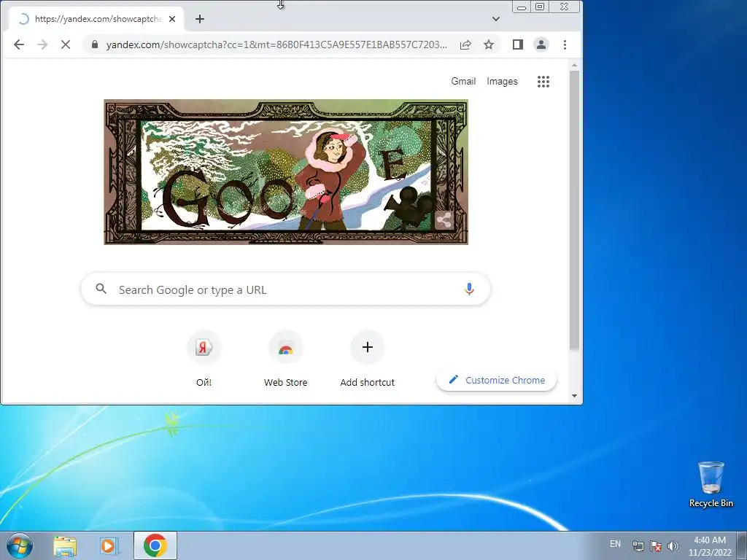
Task: Open the Images link
Action: [502, 82]
